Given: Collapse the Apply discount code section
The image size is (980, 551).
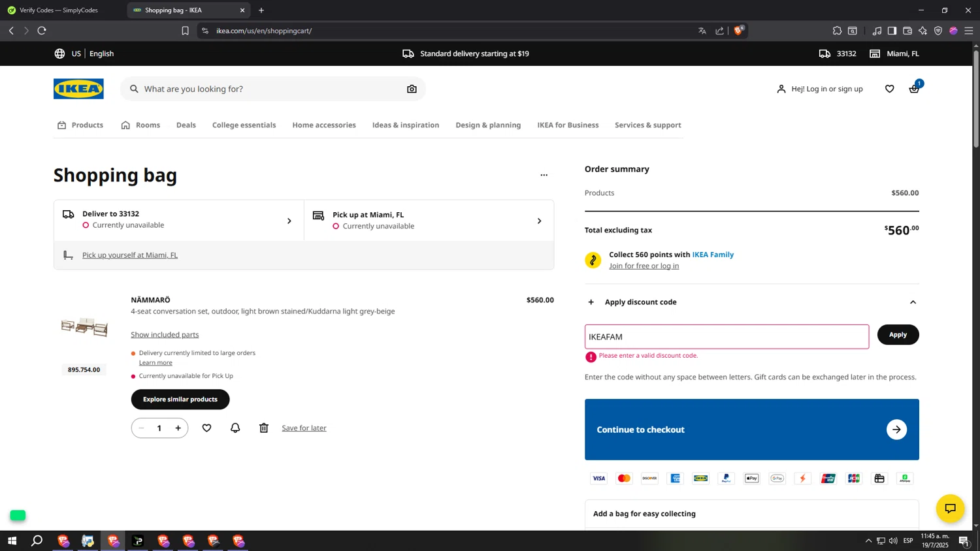Looking at the screenshot, I should 913,302.
